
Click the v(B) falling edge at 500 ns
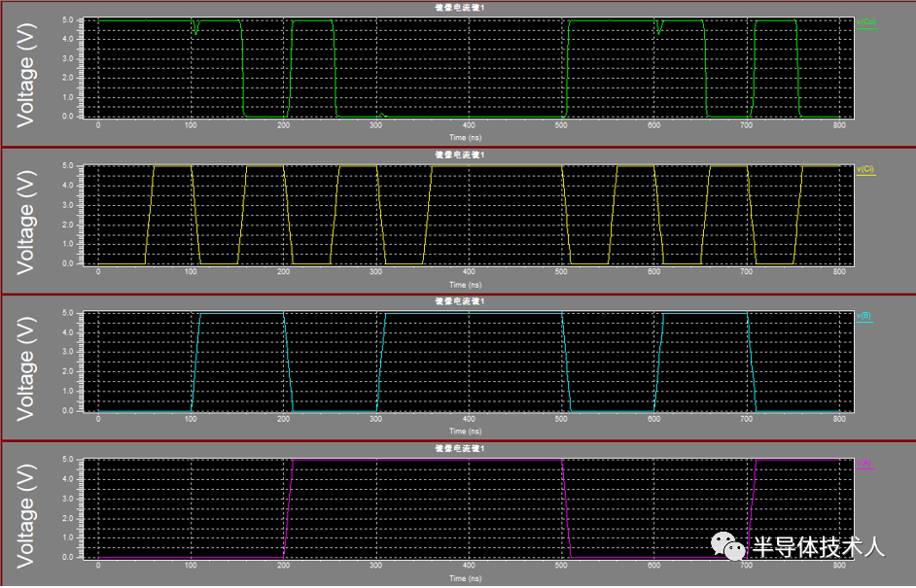click(566, 362)
